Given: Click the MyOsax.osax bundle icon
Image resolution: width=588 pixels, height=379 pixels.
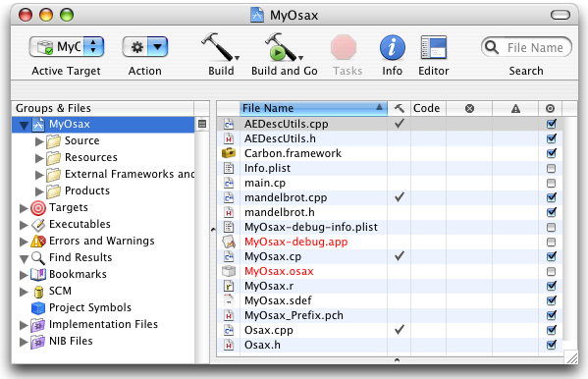Looking at the screenshot, I should pyautogui.click(x=229, y=271).
